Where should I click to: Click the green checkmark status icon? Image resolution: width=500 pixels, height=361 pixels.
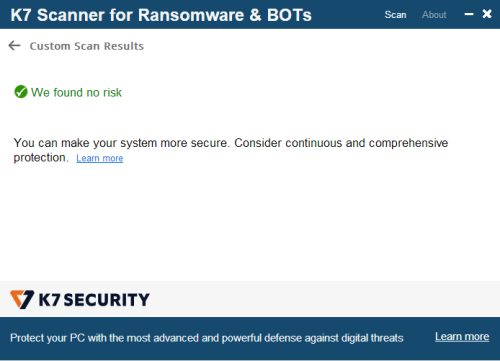(21, 92)
